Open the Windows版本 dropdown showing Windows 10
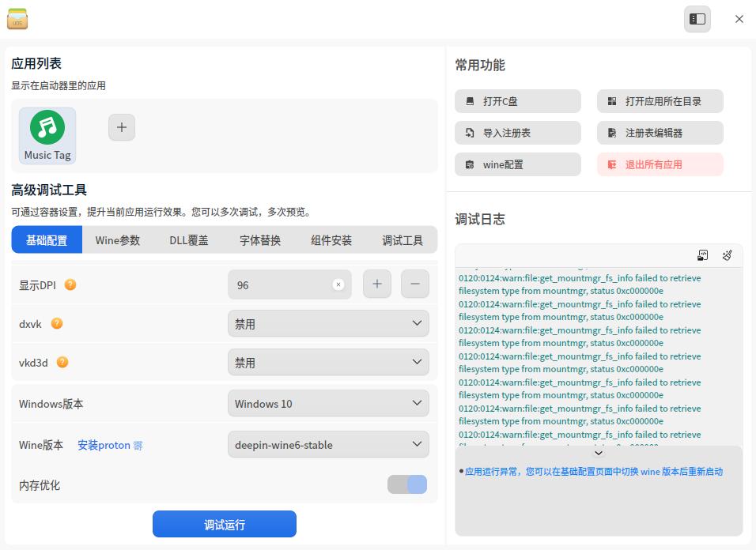 click(328, 403)
